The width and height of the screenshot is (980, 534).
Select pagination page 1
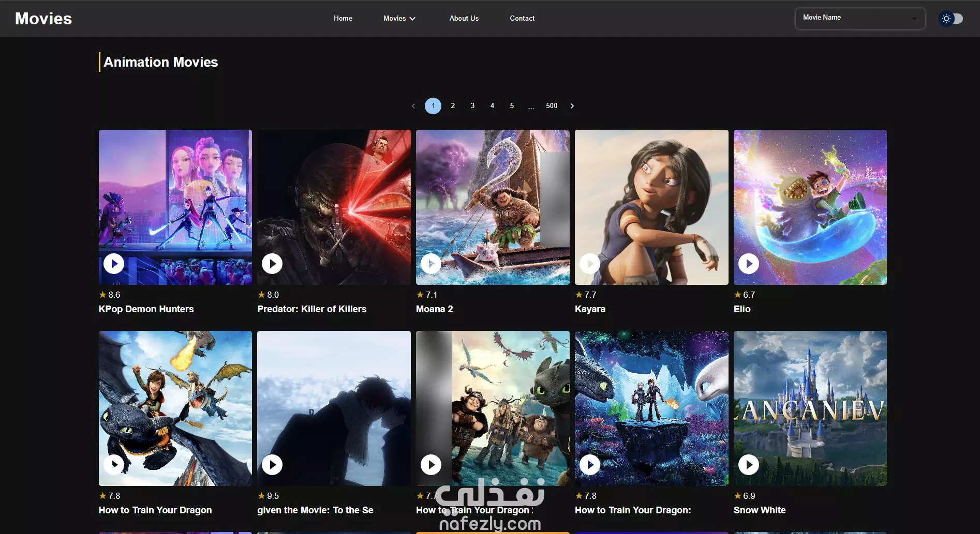(x=433, y=106)
